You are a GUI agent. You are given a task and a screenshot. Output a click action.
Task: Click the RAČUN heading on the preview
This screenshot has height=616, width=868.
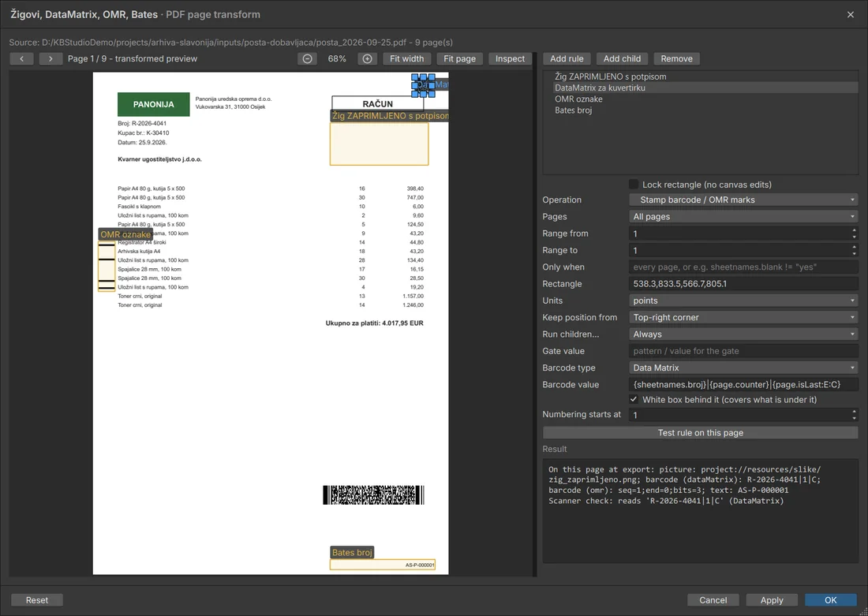(377, 103)
